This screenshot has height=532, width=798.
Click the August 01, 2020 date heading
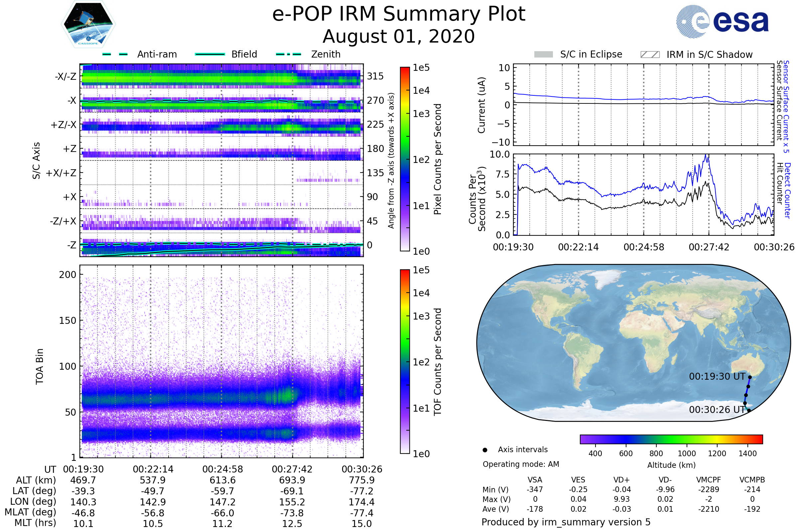[x=399, y=37]
